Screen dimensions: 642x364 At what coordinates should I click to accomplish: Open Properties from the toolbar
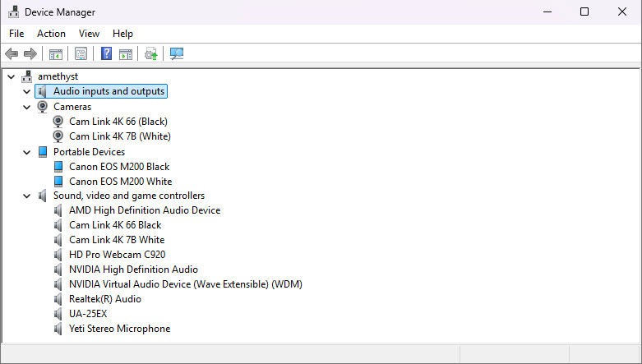coord(81,54)
